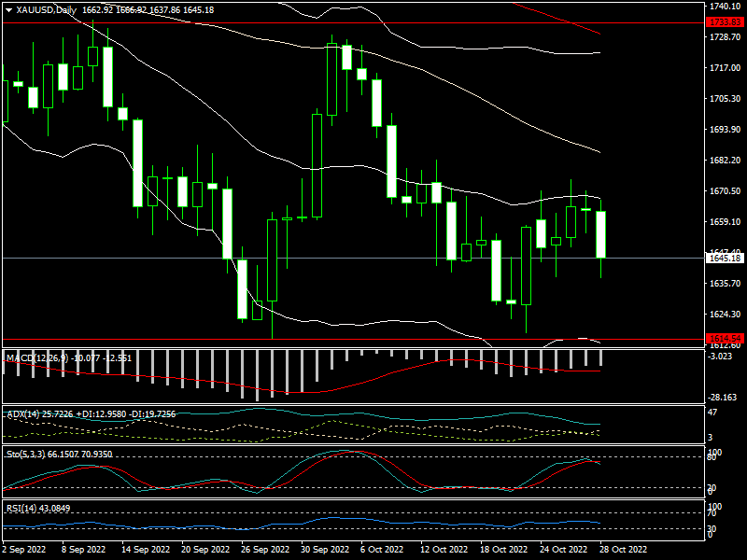Open the dropdown triangle beside XAUUSD,Daily

click(x=8, y=9)
